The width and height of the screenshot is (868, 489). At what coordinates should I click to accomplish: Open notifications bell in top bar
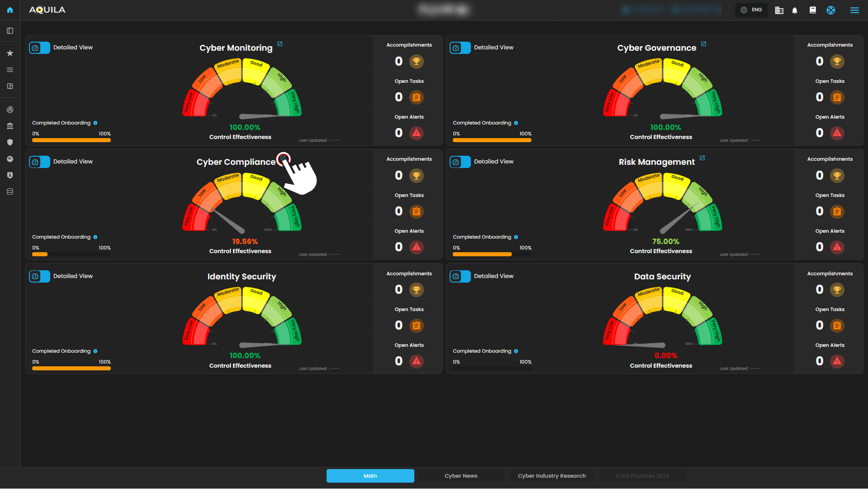(795, 10)
